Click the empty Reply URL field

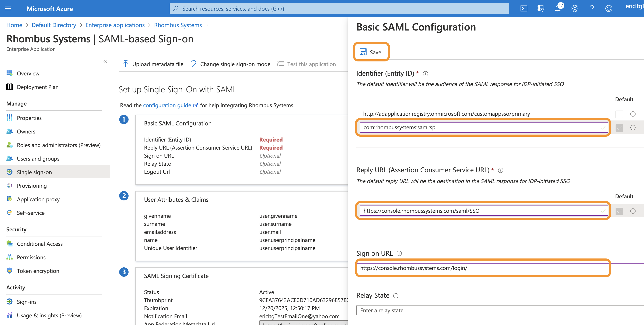[x=484, y=224]
